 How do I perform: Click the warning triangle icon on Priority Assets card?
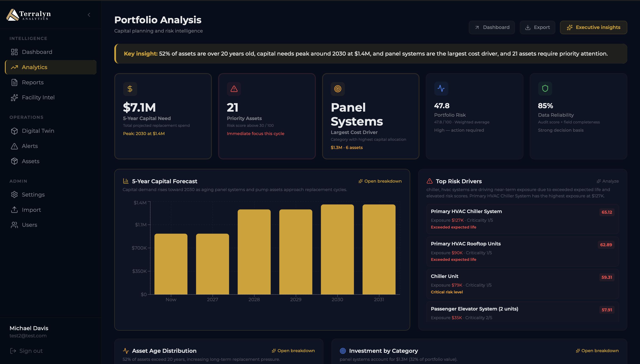tap(234, 89)
